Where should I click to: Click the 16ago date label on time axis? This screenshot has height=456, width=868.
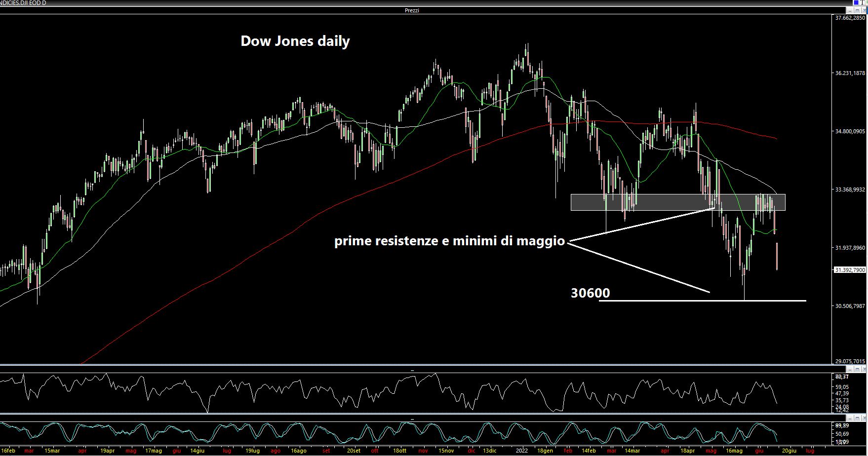click(x=298, y=451)
